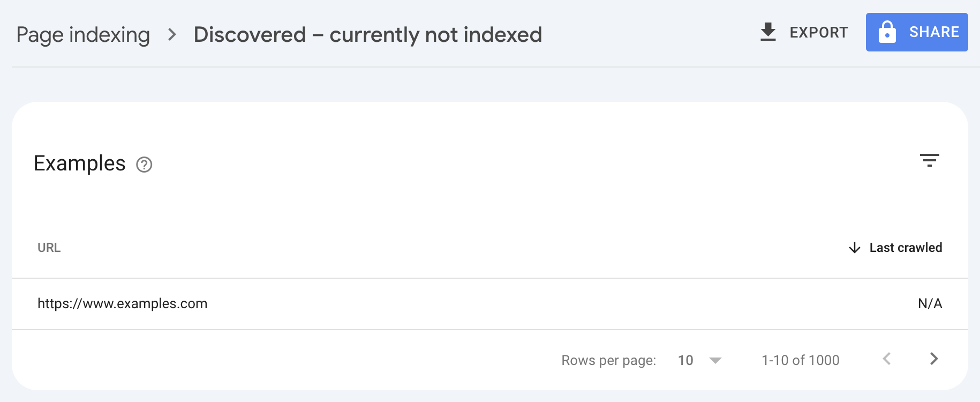Click the URL column header

click(49, 248)
